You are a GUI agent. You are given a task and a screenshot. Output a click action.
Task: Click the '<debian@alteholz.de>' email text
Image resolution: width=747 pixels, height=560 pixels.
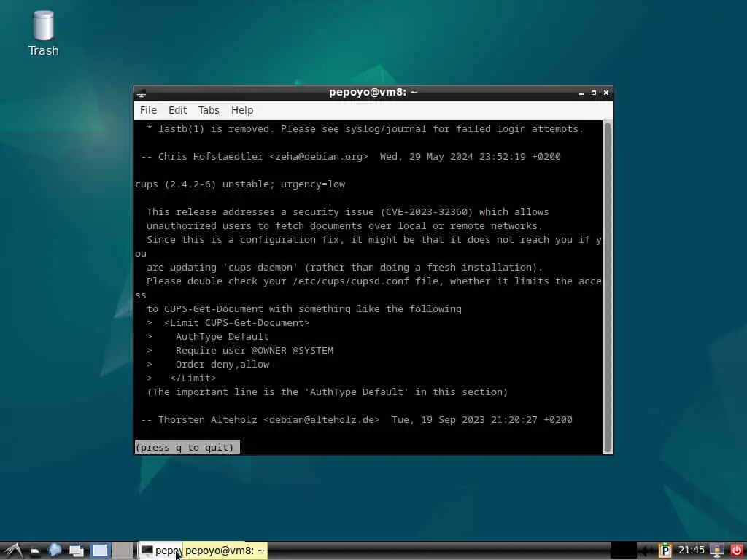click(x=322, y=419)
